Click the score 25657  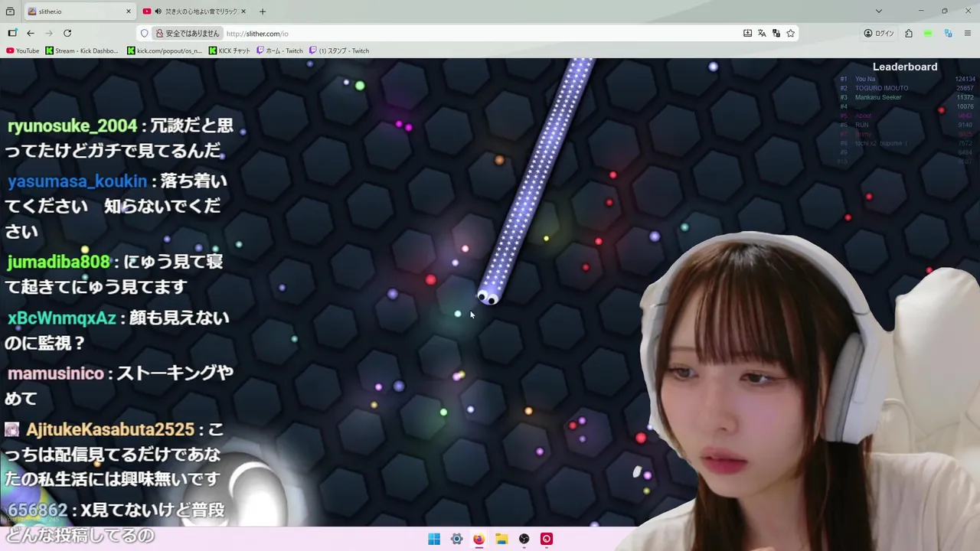(965, 88)
